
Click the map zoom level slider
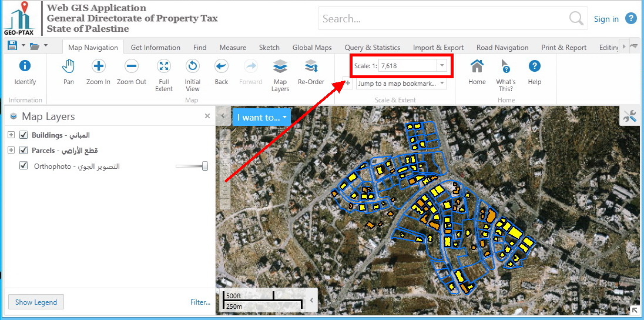pyautogui.click(x=224, y=169)
